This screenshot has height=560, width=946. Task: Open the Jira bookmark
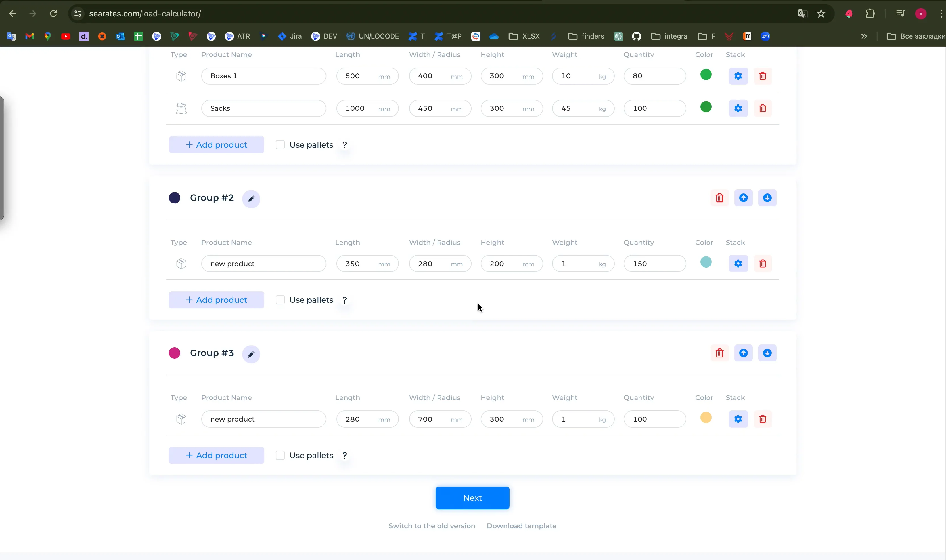click(x=290, y=36)
